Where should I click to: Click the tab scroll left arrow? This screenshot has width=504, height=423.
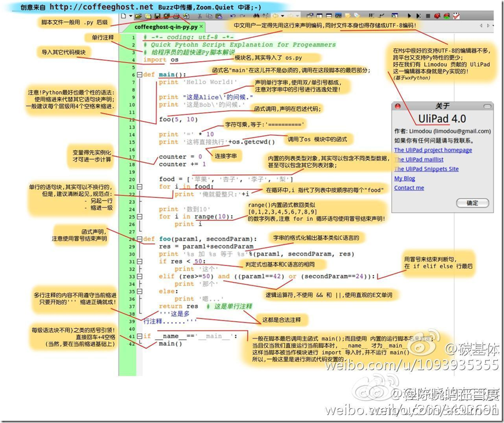point(481,25)
